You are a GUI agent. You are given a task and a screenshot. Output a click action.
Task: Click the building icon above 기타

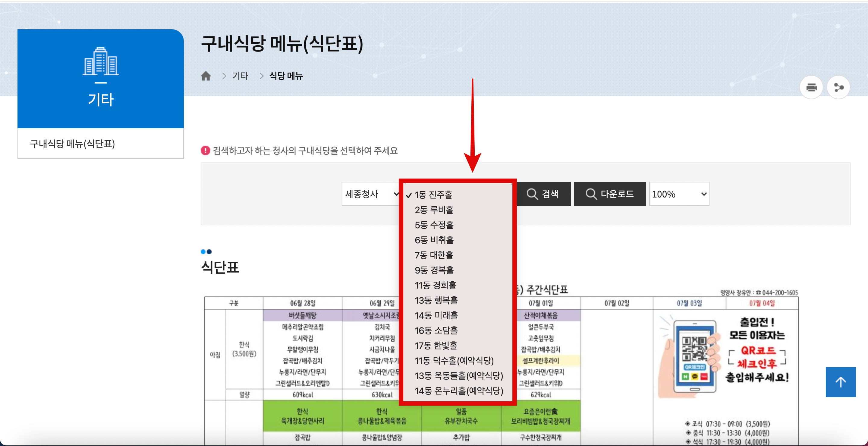[100, 61]
